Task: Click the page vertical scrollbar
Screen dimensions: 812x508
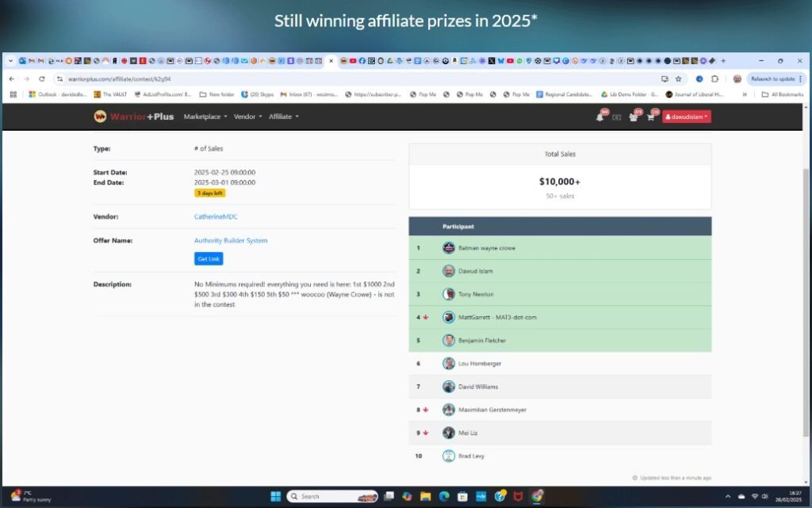Action: coord(806,295)
